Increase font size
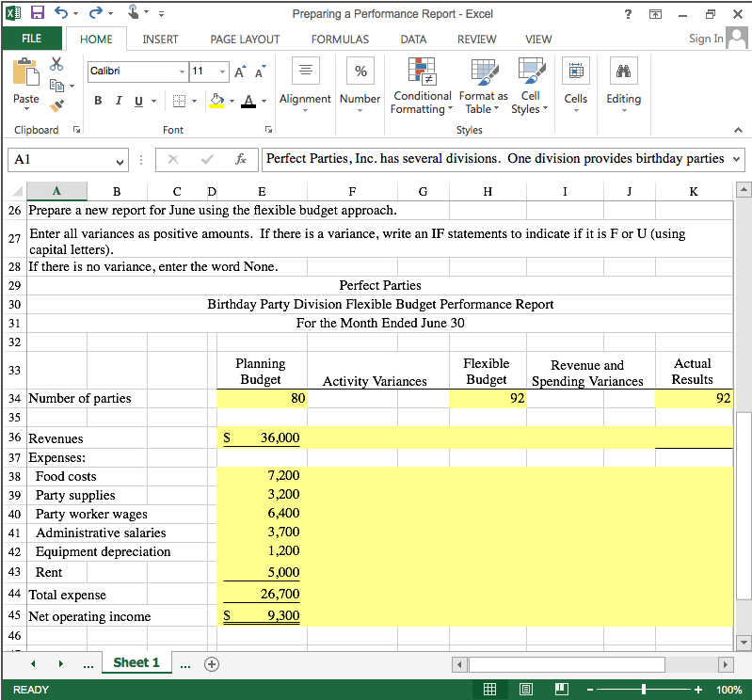 (241, 72)
